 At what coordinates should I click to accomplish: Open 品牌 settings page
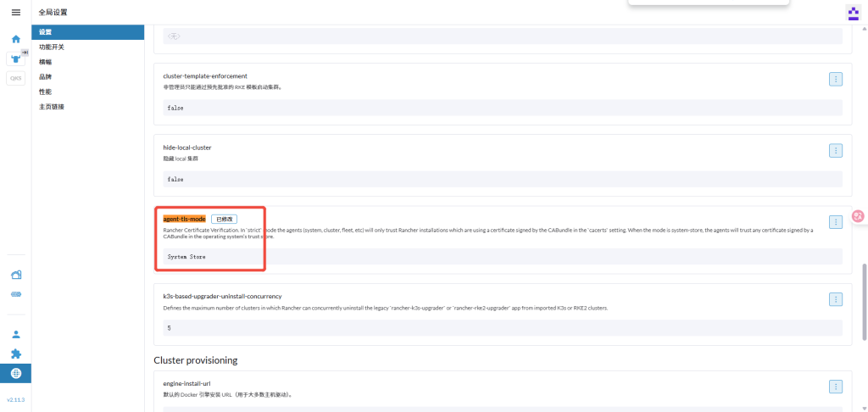45,76
